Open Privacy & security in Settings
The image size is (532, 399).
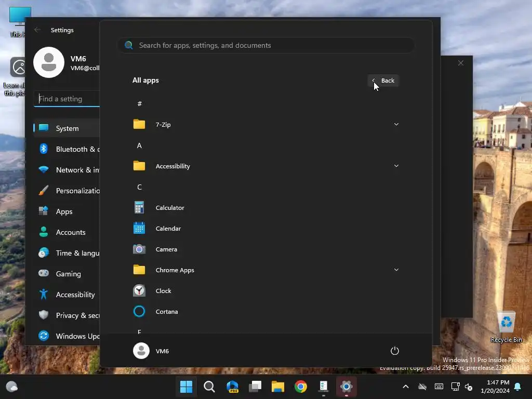click(66, 315)
